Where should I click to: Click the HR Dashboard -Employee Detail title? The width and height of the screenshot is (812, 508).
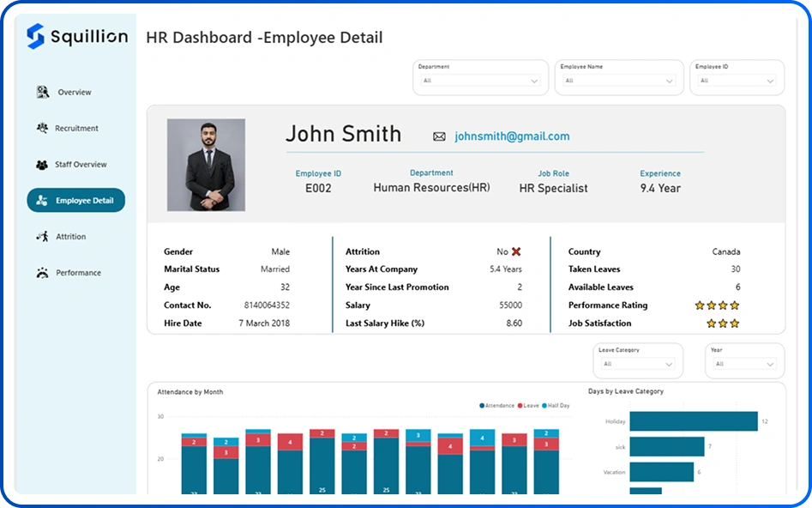coord(264,37)
